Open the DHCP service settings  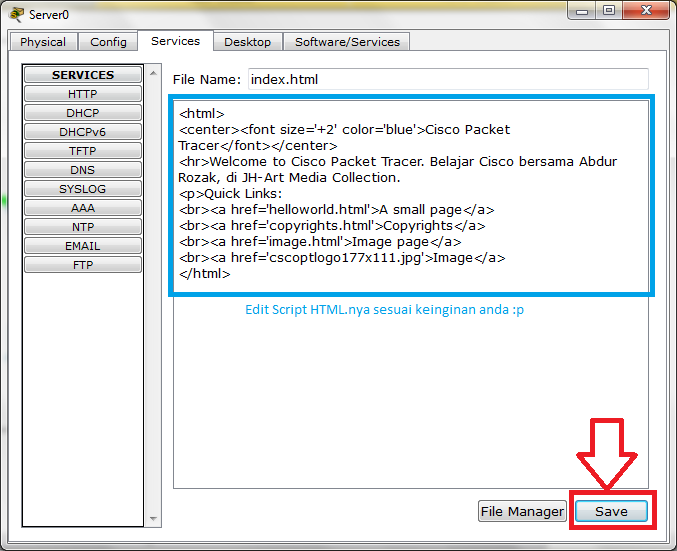83,113
